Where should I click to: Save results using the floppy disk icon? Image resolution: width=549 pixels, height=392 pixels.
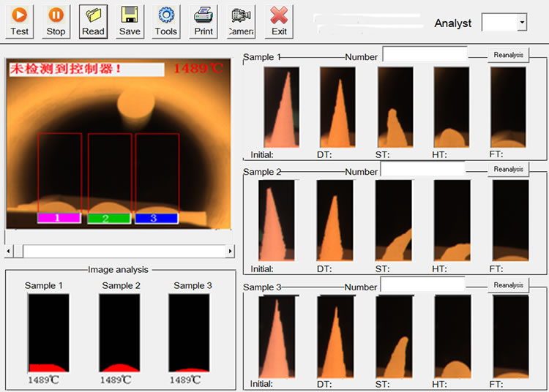click(x=130, y=21)
